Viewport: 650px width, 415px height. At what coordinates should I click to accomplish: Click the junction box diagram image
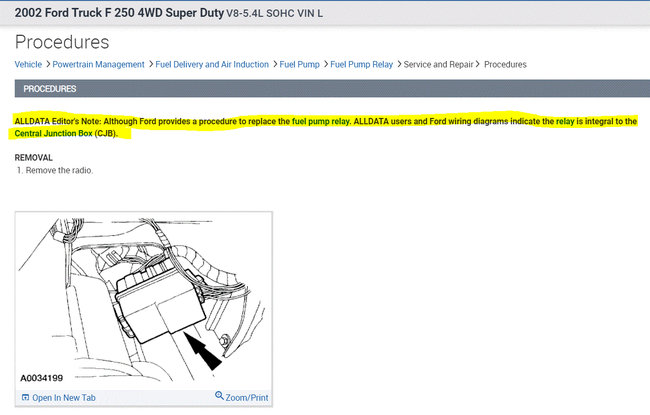[143, 301]
